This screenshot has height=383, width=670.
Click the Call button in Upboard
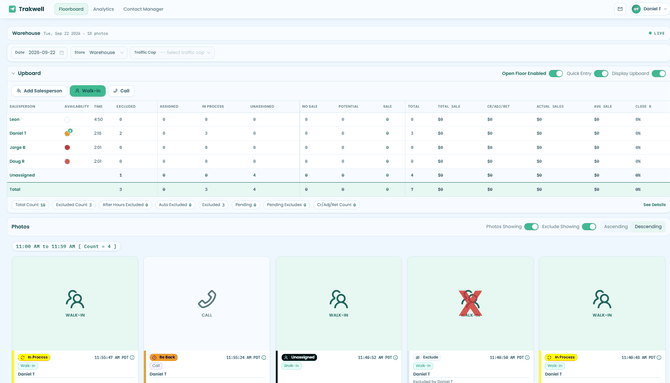121,91
